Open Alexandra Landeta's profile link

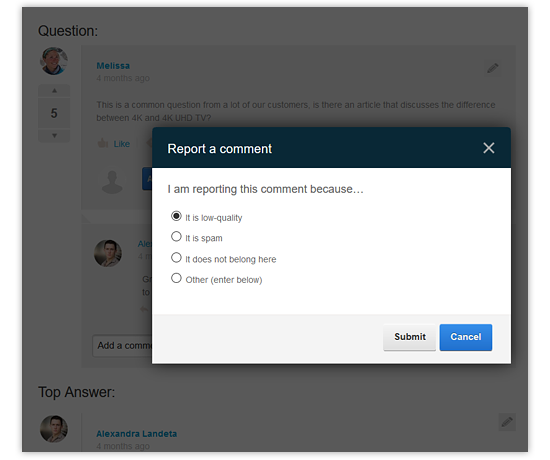click(x=136, y=434)
